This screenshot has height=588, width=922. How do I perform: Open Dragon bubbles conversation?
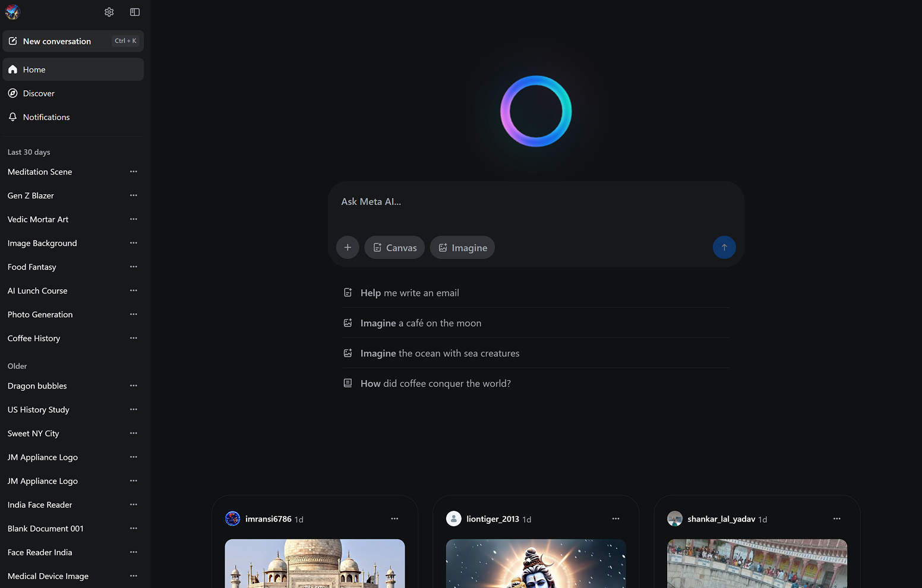tap(37, 385)
